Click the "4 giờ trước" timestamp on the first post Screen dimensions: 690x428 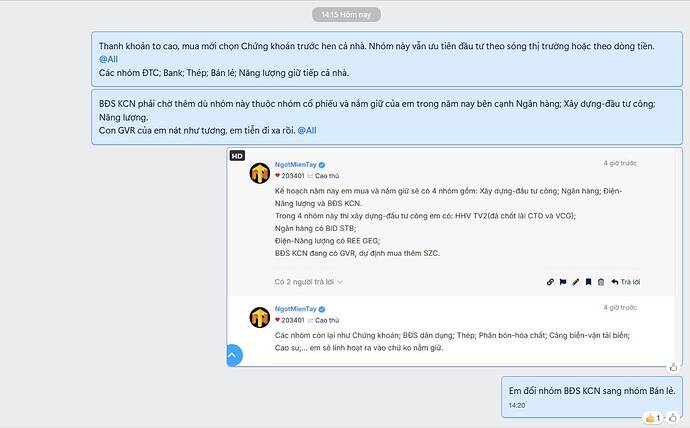click(x=620, y=163)
